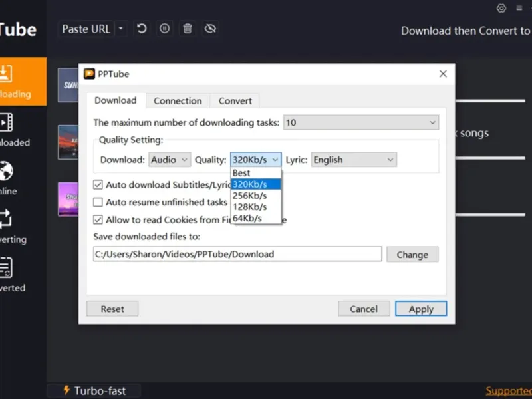
Task: Uncheck Auto download Subtitles/Lyric
Action: point(98,184)
